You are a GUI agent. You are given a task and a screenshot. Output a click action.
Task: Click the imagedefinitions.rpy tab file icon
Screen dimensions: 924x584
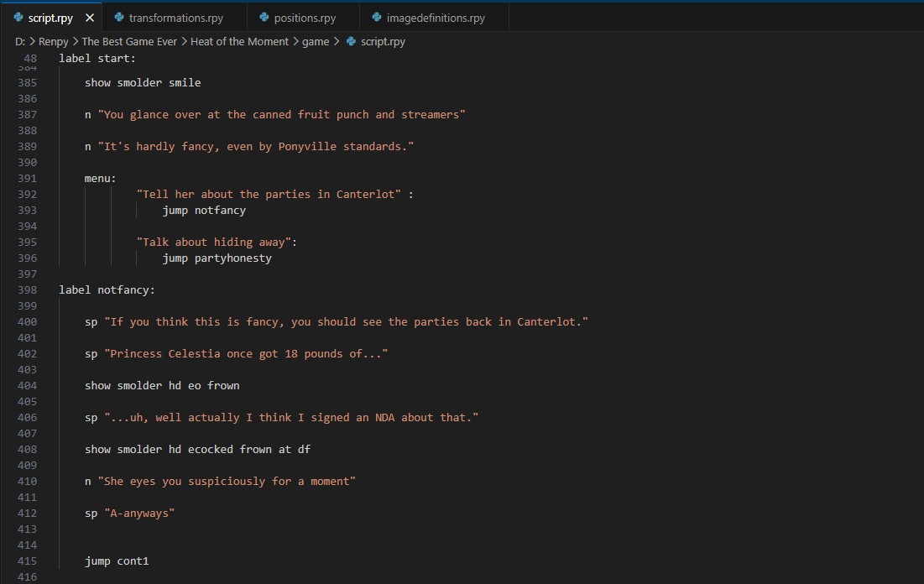tap(377, 17)
